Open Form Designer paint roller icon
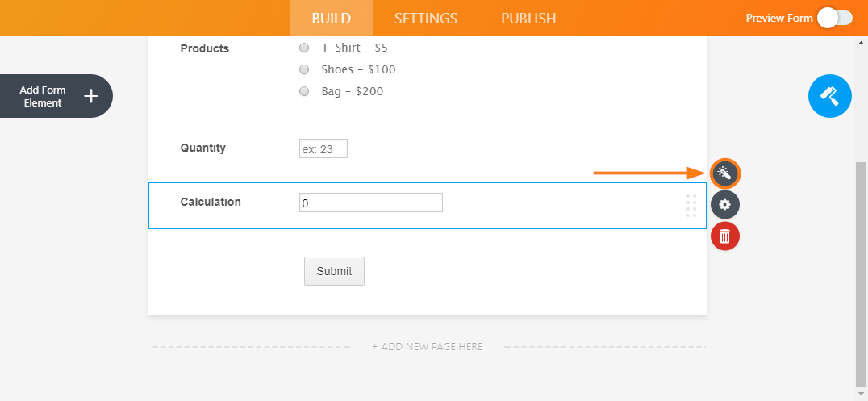 click(x=829, y=96)
